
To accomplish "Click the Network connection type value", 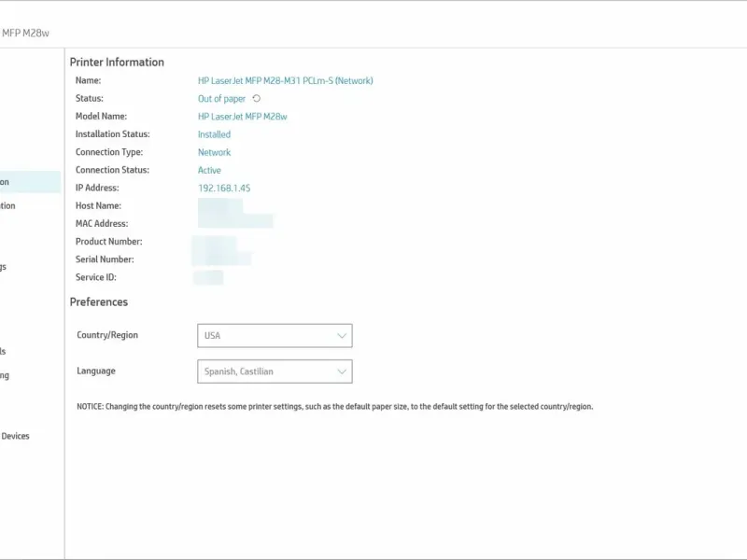I will [214, 152].
